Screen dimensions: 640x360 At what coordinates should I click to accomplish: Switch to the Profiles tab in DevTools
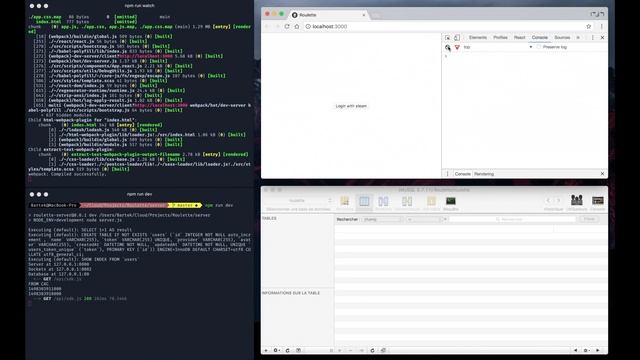point(500,38)
